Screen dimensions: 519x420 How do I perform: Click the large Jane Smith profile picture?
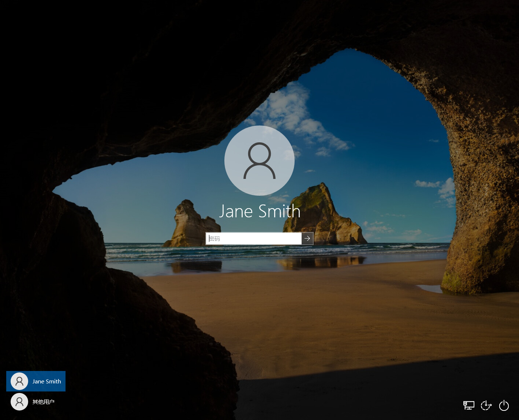(x=259, y=161)
